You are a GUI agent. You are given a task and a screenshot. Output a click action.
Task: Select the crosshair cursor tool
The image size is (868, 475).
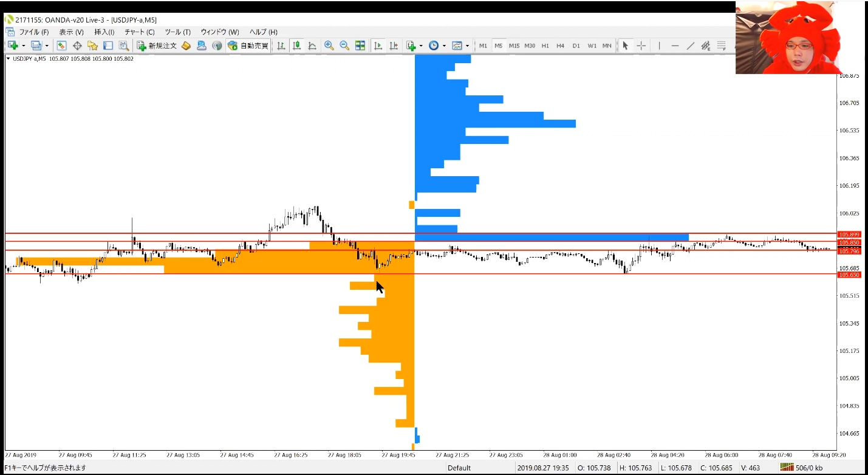[641, 46]
